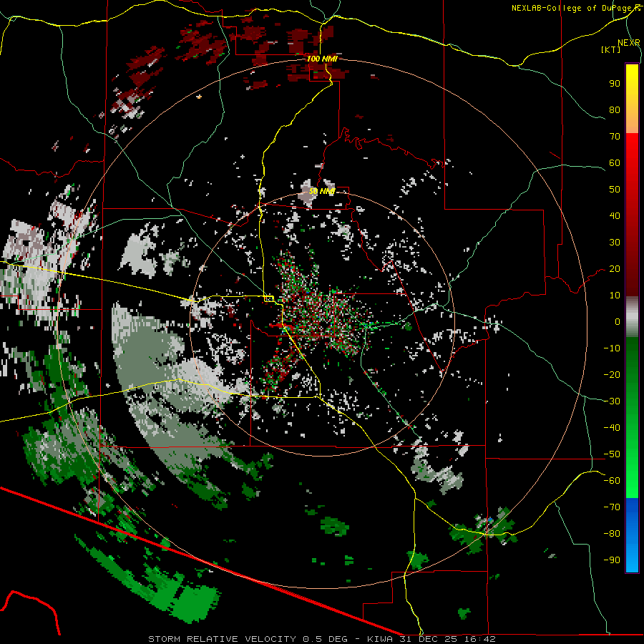Click the Storm Relative Velocity caption
Viewport: 644px width, 644px height.
pos(321,639)
